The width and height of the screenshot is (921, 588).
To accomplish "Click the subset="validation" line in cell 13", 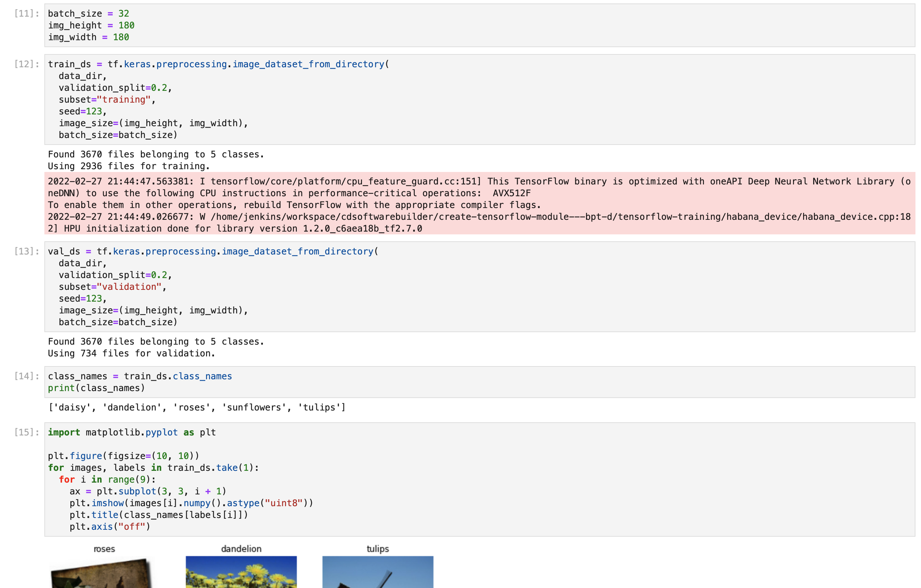I will (112, 287).
